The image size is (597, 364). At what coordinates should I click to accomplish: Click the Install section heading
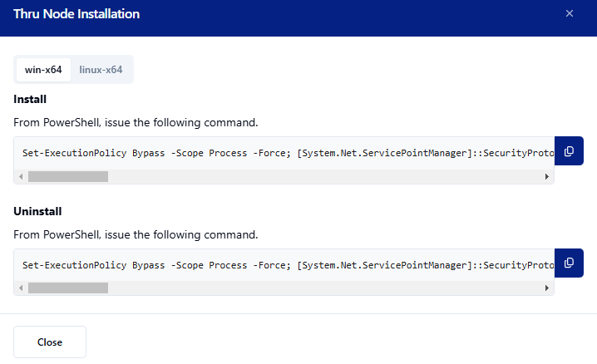30,100
